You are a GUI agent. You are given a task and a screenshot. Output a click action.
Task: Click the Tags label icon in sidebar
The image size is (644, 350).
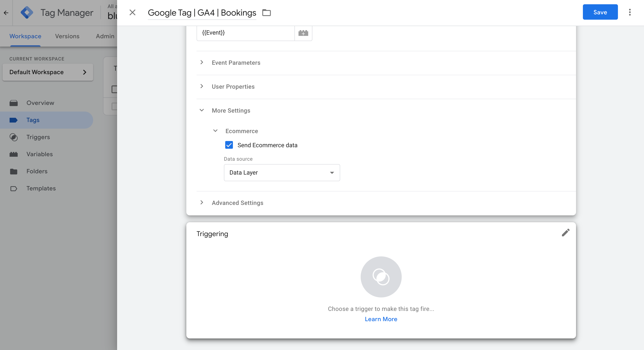click(13, 120)
